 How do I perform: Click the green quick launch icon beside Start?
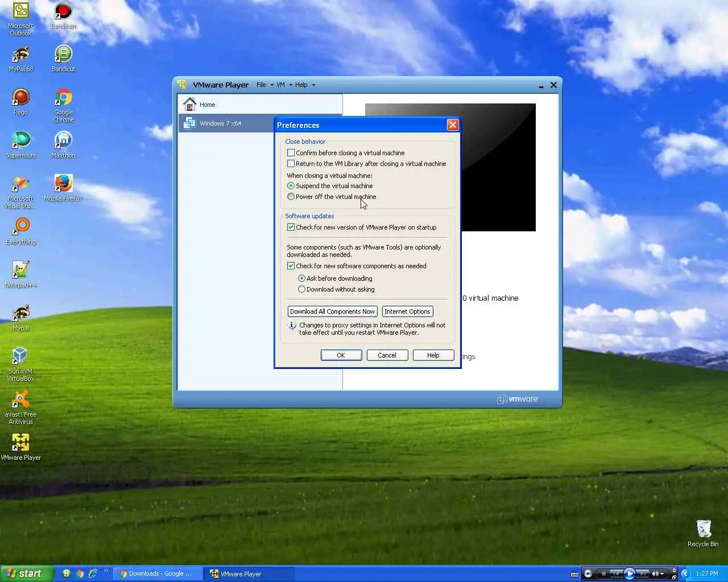pos(66,573)
